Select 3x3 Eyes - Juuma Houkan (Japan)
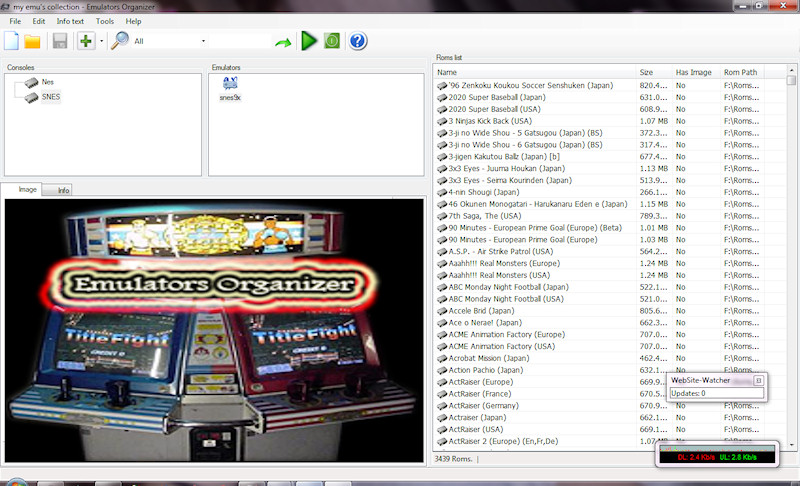Image resolution: width=800 pixels, height=486 pixels. (506, 168)
